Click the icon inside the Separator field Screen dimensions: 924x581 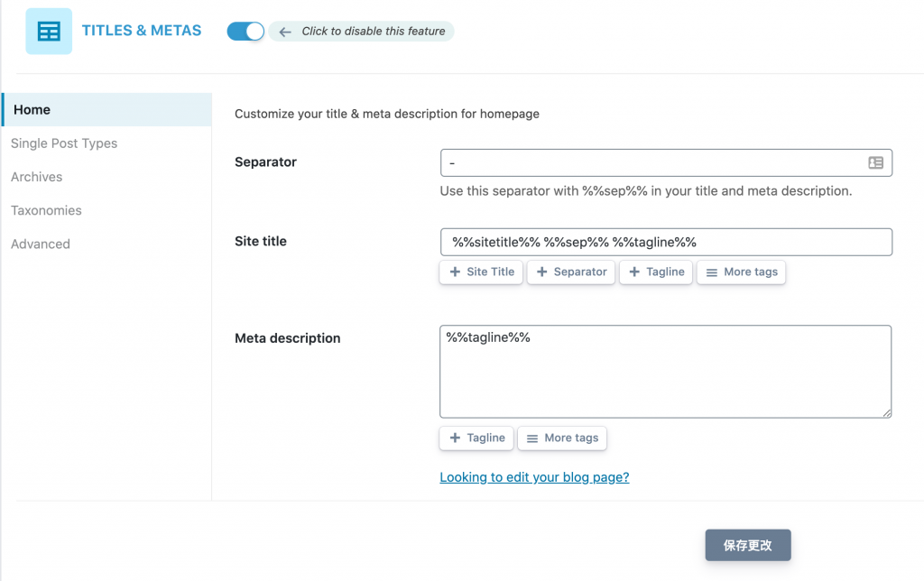[x=875, y=162]
